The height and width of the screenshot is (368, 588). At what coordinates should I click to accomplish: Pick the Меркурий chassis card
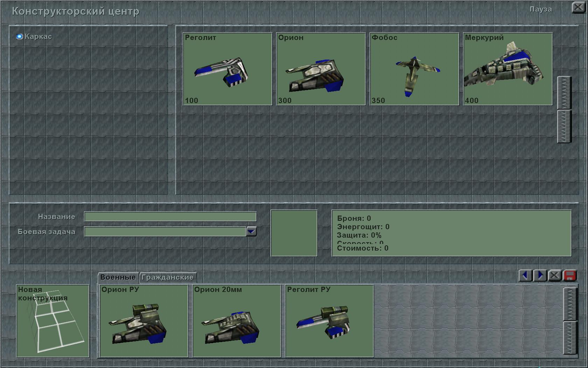(x=508, y=69)
